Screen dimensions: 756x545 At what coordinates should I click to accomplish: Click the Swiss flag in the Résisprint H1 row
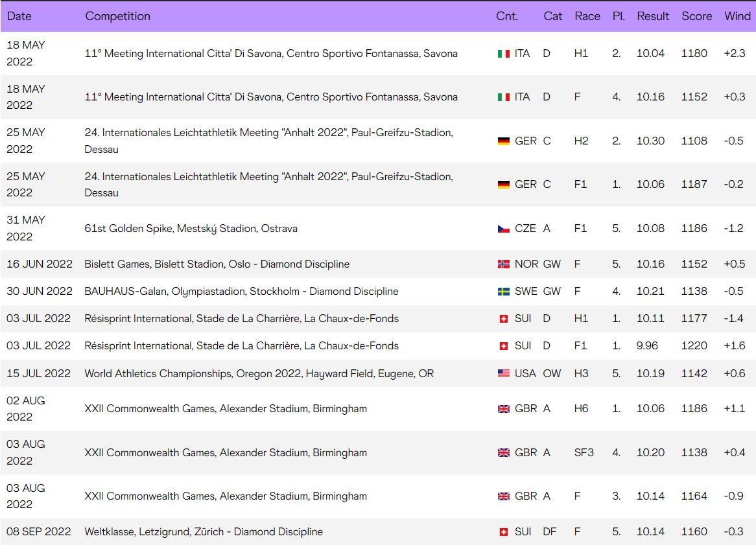pos(503,319)
